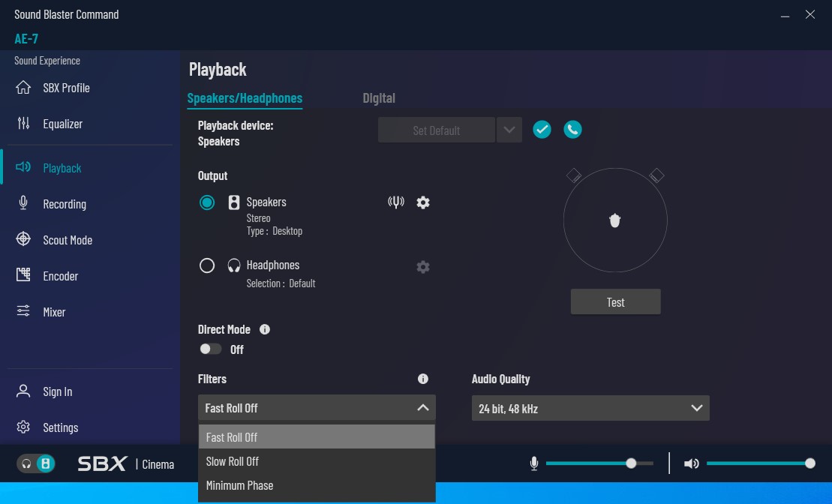Open Equalizer page from sidebar label
The image size is (832, 504).
(62, 124)
